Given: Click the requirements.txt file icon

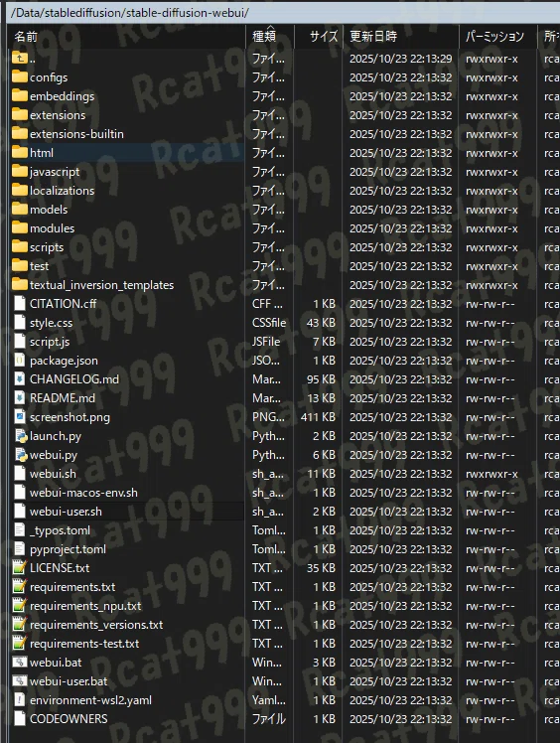Looking at the screenshot, I should 20,587.
